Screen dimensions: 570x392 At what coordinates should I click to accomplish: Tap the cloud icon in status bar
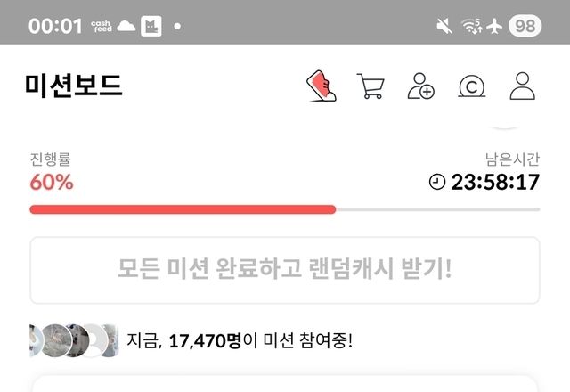[126, 26]
